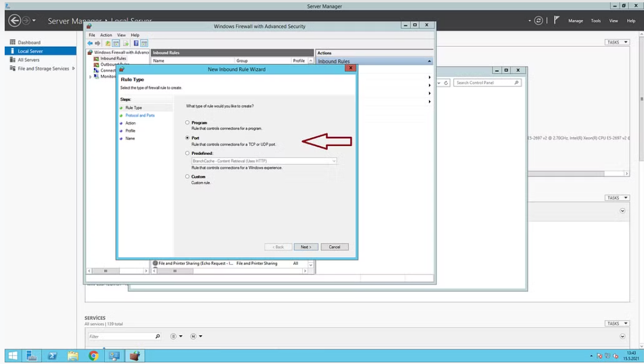644x364 pixels.
Task: Open the top TASKS dropdown in Server Manager
Action: point(617,42)
